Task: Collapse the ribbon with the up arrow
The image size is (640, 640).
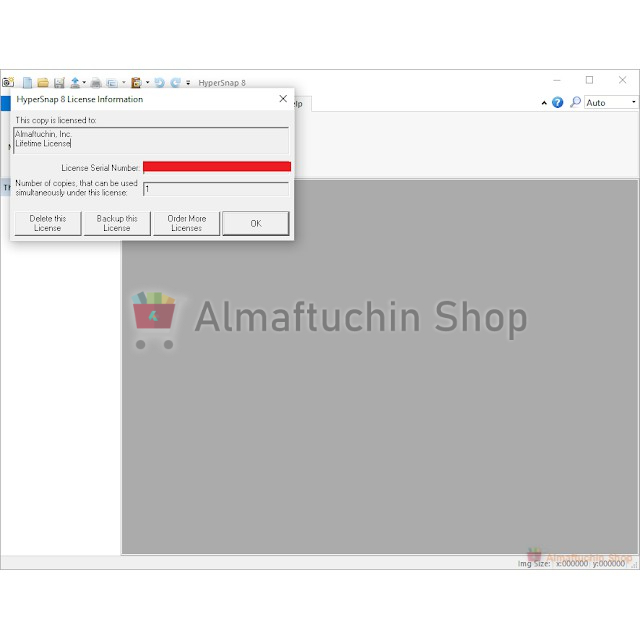Action: (x=544, y=103)
